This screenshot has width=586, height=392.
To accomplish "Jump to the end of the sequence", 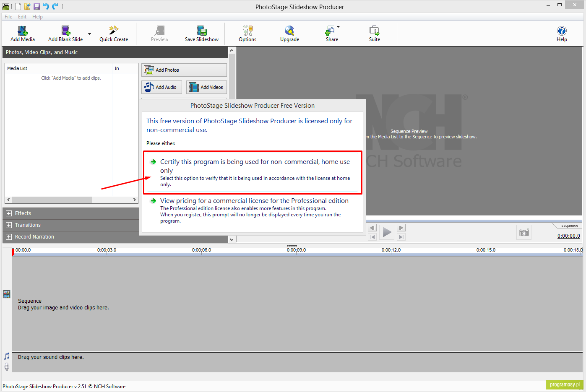I will click(x=401, y=237).
